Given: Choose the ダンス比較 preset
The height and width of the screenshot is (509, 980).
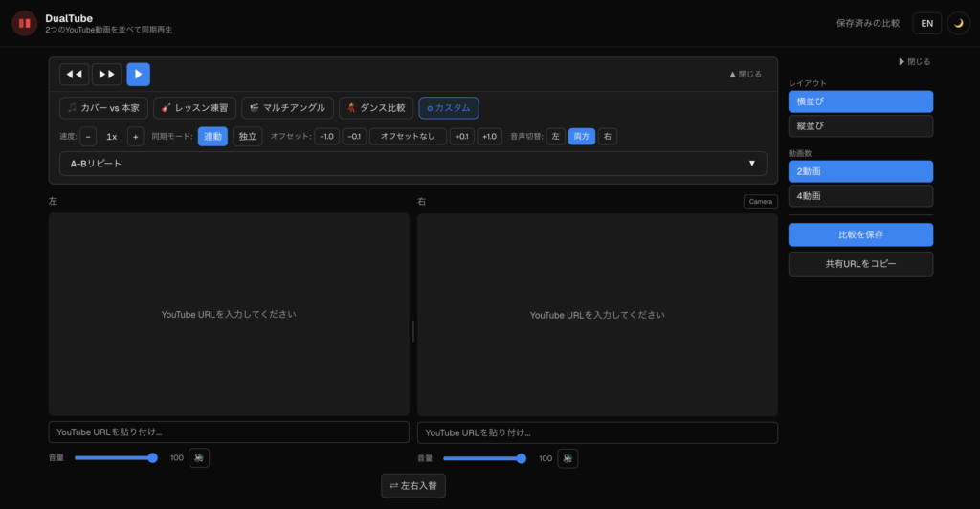Looking at the screenshot, I should 375,108.
